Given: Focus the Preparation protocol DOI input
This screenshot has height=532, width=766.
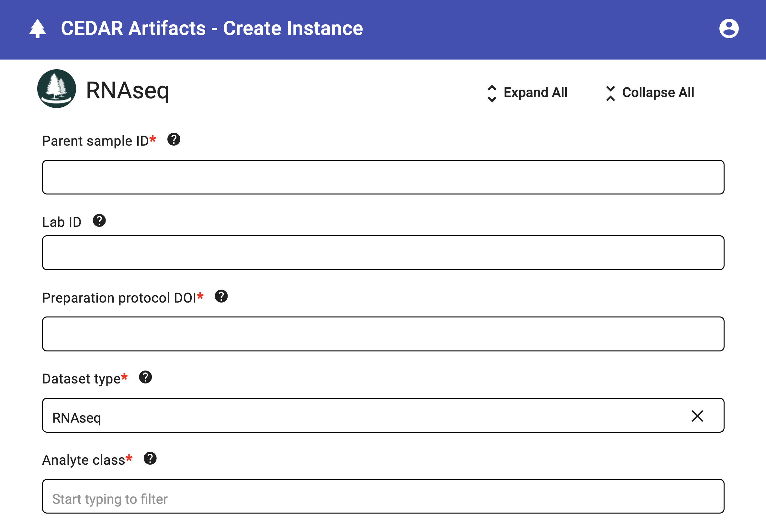Looking at the screenshot, I should tap(383, 334).
